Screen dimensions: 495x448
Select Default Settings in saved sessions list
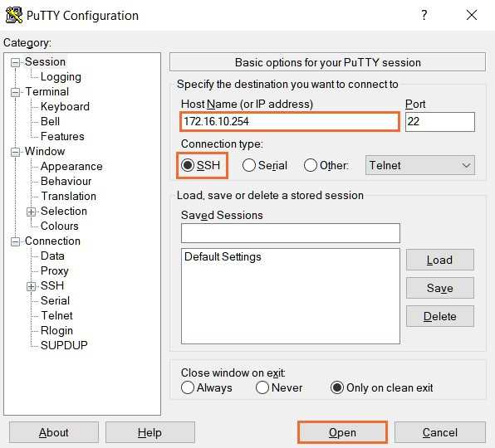click(223, 256)
